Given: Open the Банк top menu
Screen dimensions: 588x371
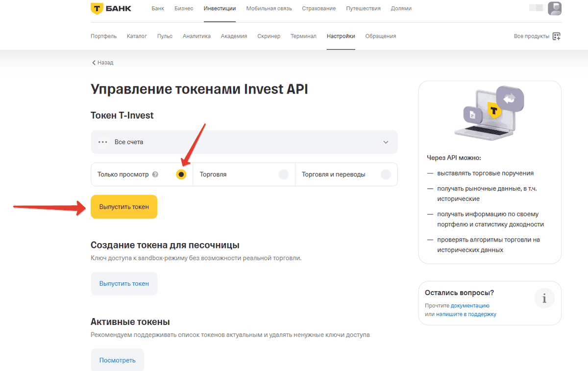Looking at the screenshot, I should (158, 8).
